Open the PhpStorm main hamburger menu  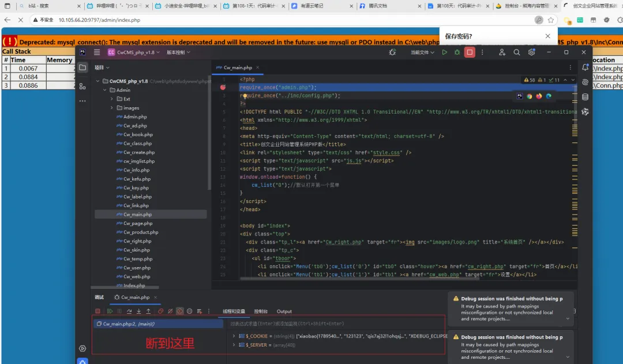point(97,52)
